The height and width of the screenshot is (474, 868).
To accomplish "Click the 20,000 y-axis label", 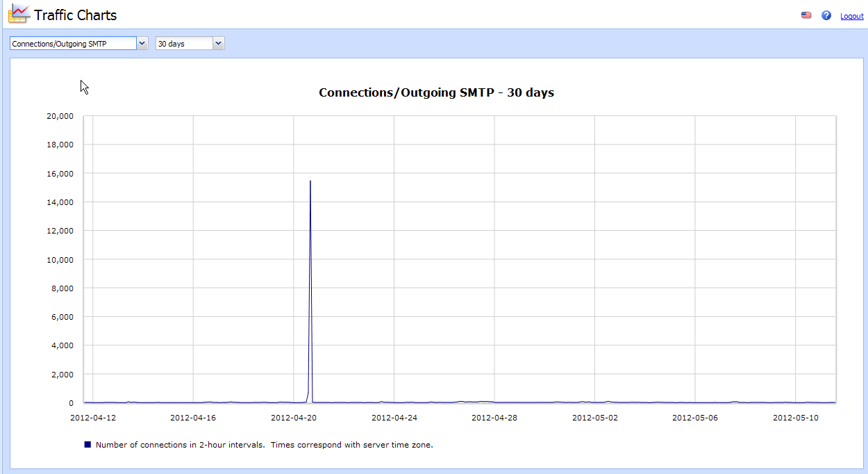I will click(x=60, y=116).
